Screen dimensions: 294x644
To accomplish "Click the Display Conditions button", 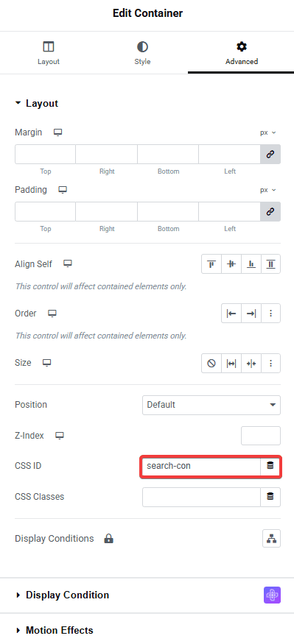I will [271, 539].
